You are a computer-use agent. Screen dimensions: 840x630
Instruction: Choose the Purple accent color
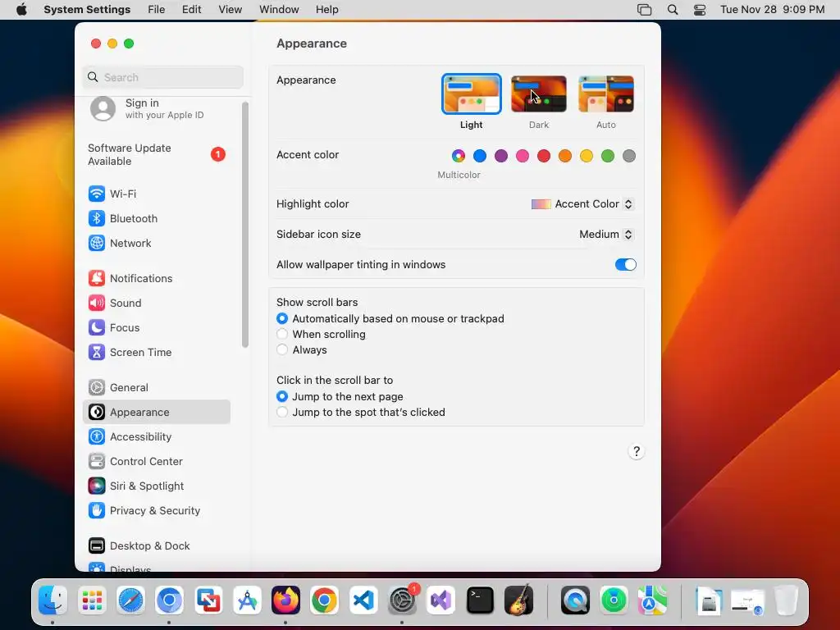[501, 156]
